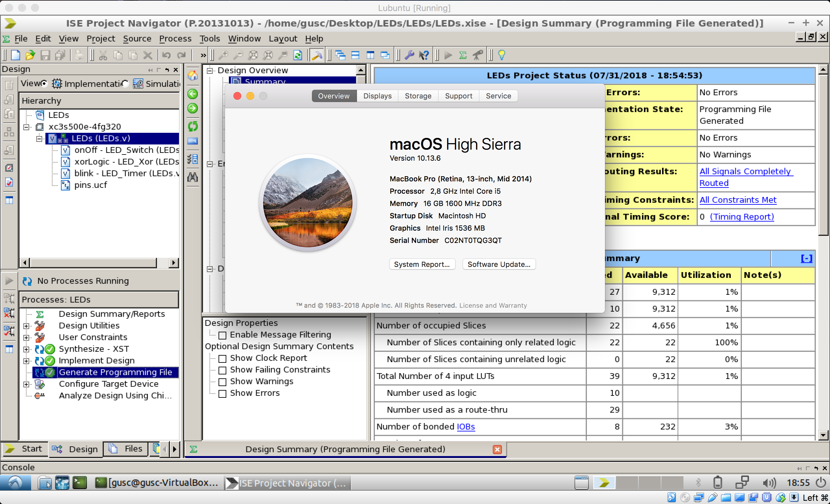The height and width of the screenshot is (504, 830).
Task: Open the Files tab in Design panel
Action: tap(126, 449)
